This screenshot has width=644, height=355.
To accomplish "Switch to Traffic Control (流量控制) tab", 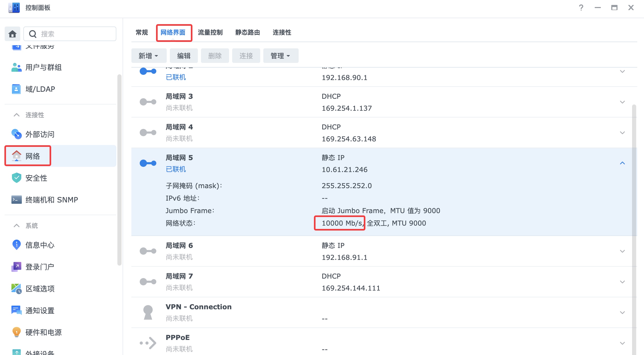I will pyautogui.click(x=210, y=32).
